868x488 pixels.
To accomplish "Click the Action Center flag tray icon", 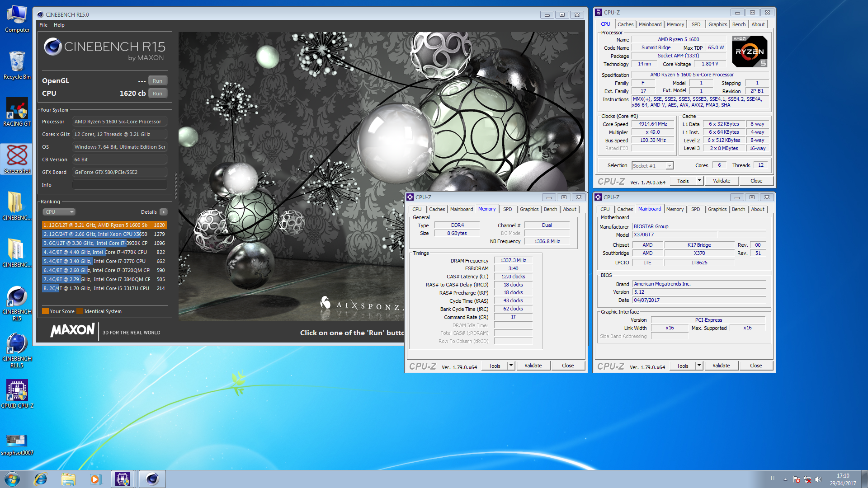I will click(797, 479).
